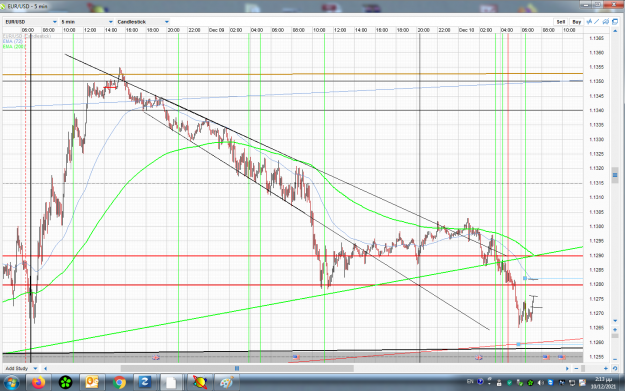Click vertical zoom in plus icon
Screen dimensions: 625x391
coord(615,330)
